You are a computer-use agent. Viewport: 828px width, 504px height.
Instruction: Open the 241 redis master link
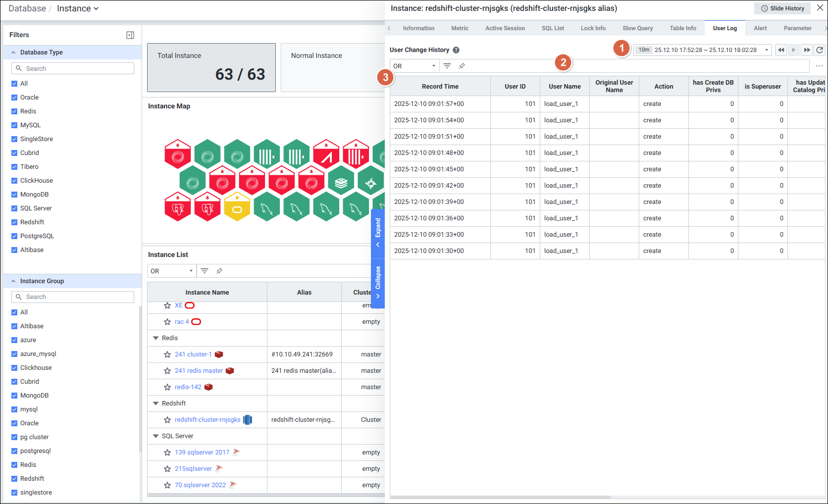pyautogui.click(x=199, y=371)
